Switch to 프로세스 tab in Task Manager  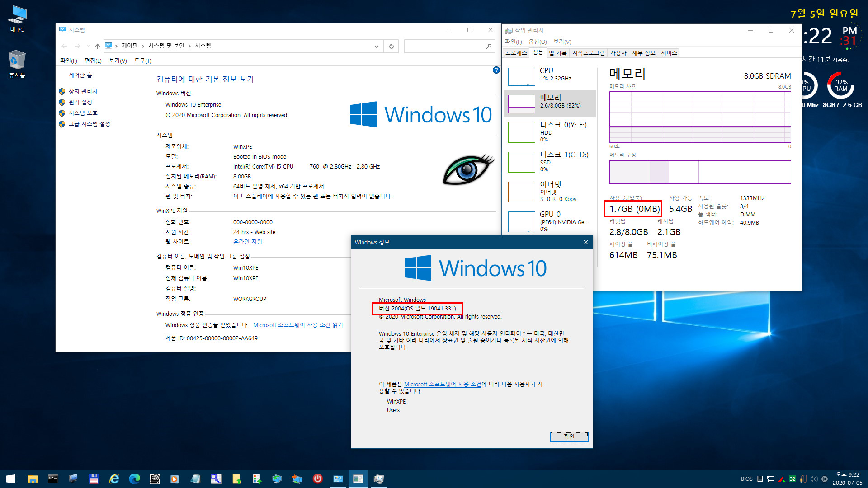point(516,53)
